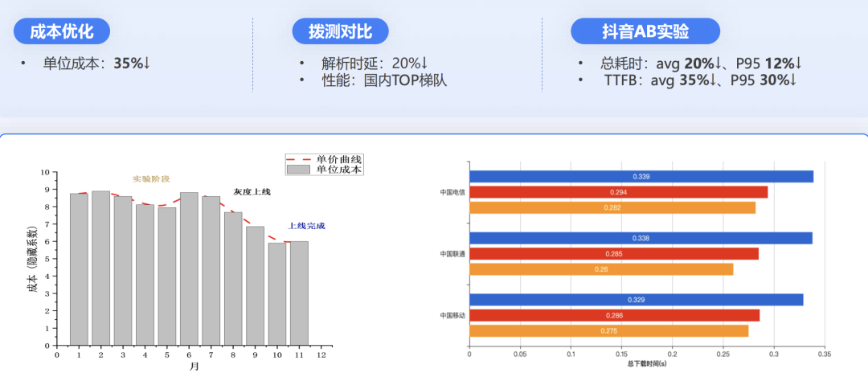Click the gray bar for month 6
Screen dimensions: 868x373
189,268
